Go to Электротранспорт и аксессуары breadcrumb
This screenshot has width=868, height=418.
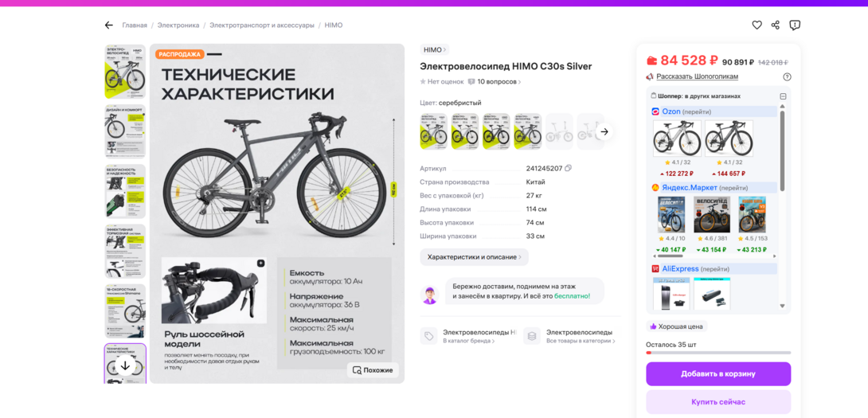pos(261,25)
